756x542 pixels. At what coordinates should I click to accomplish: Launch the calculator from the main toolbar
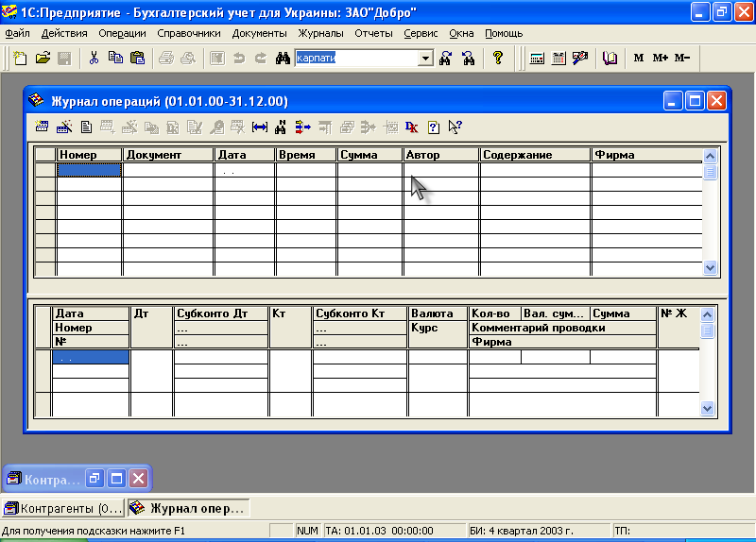point(537,59)
